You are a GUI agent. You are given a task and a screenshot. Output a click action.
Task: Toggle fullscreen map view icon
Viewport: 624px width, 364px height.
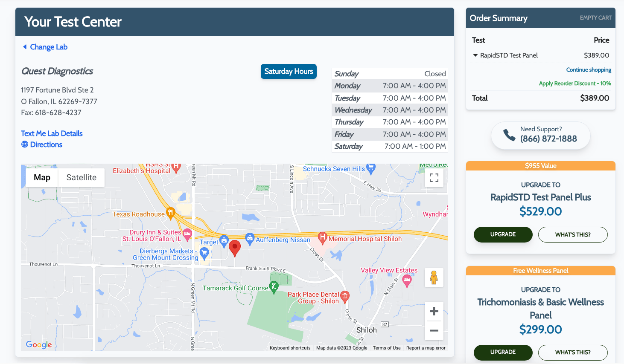point(434,178)
